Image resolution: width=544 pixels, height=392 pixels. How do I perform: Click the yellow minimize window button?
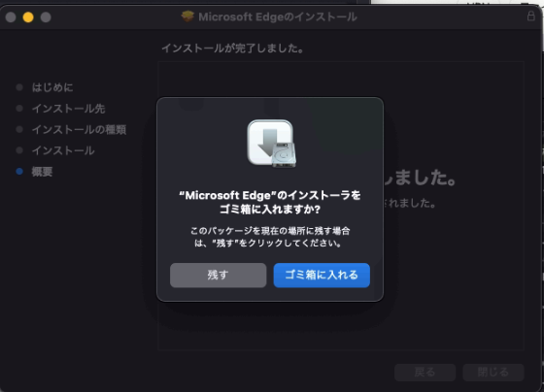coord(28,17)
